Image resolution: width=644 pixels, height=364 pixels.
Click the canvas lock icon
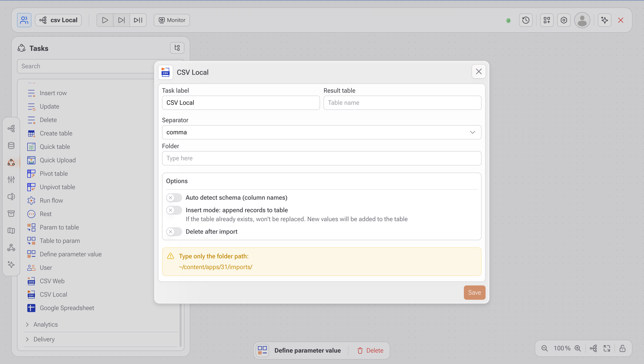pos(622,348)
